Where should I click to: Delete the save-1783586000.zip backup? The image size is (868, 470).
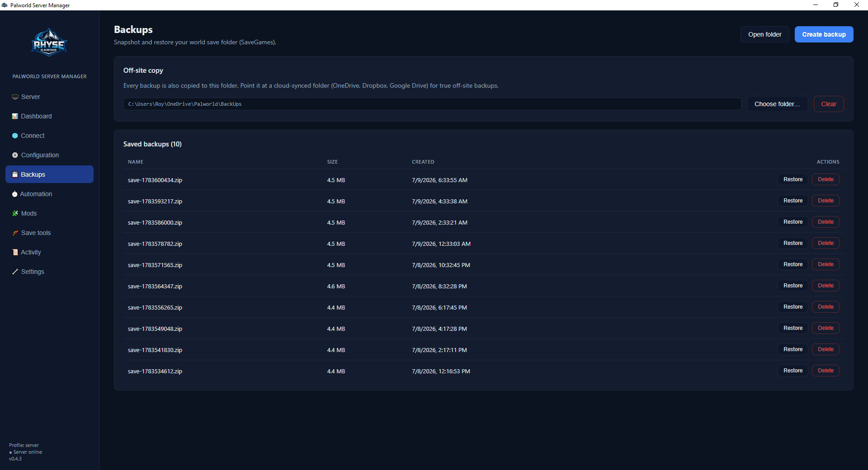(x=826, y=222)
